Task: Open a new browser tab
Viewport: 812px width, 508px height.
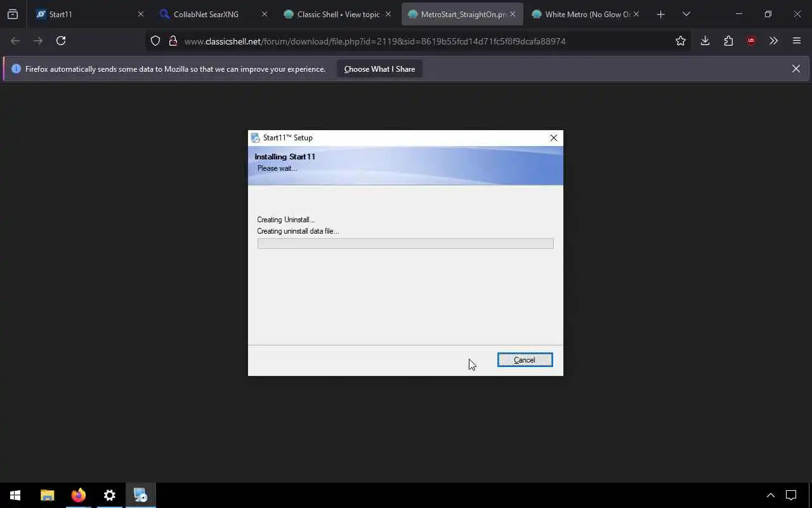Action: coord(660,14)
